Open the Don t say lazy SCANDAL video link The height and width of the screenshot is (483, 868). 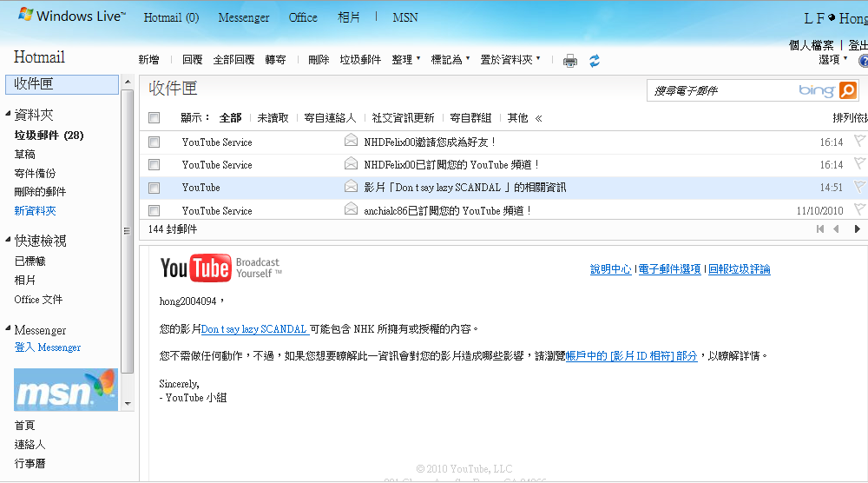pyautogui.click(x=254, y=329)
